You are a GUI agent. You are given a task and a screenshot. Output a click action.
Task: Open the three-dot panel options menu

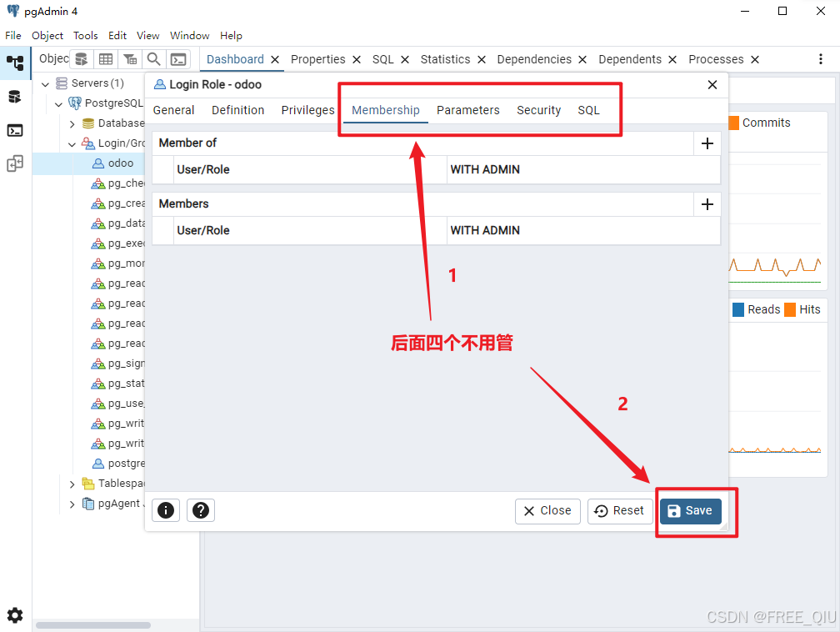(820, 59)
